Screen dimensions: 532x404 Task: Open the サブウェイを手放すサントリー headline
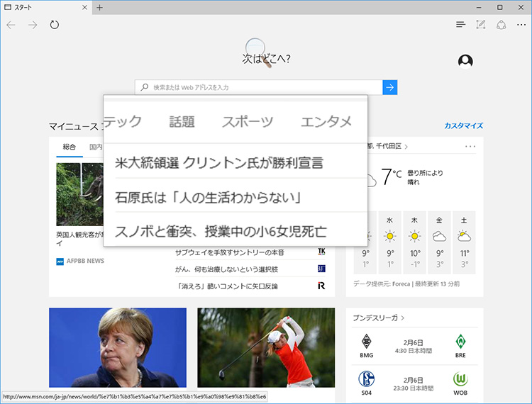click(230, 252)
